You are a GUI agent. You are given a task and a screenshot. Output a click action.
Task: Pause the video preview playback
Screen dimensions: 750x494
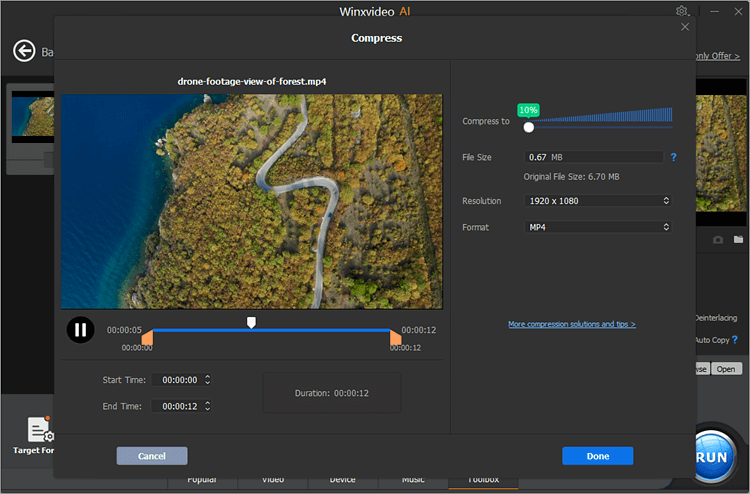point(80,329)
